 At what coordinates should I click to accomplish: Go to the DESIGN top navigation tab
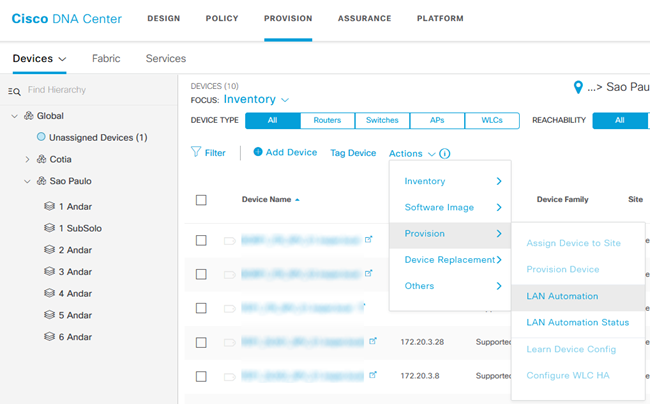pyautogui.click(x=164, y=18)
